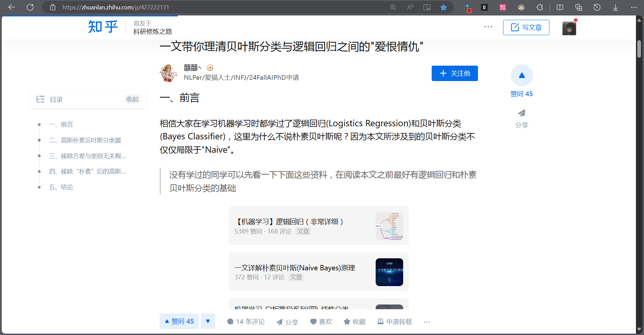Jump to section 三、移除方差与类别无关假
Image resolution: width=644 pixels, height=335 pixels.
(x=87, y=156)
